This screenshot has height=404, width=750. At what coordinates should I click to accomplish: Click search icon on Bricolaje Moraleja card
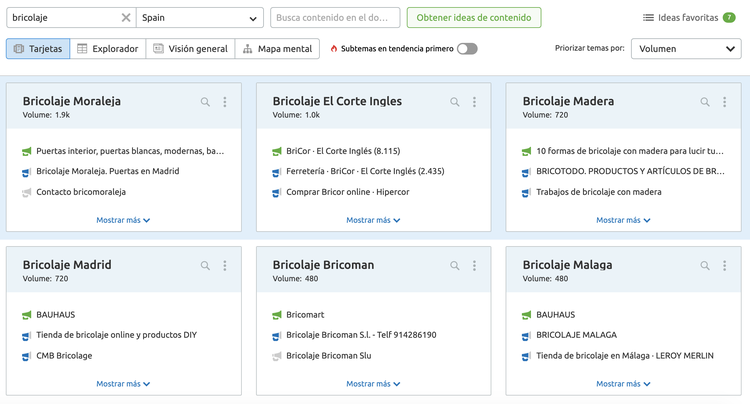tap(205, 102)
